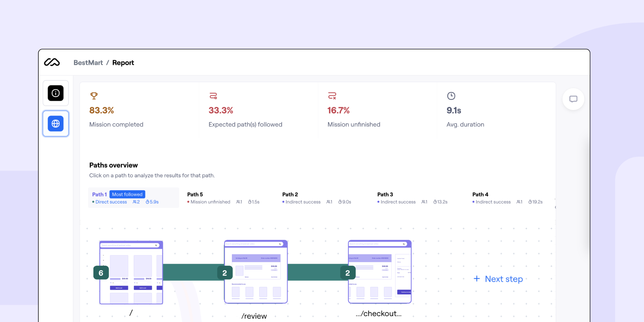Select the Path 5 tab
This screenshot has width=644, height=322.
coord(223,198)
